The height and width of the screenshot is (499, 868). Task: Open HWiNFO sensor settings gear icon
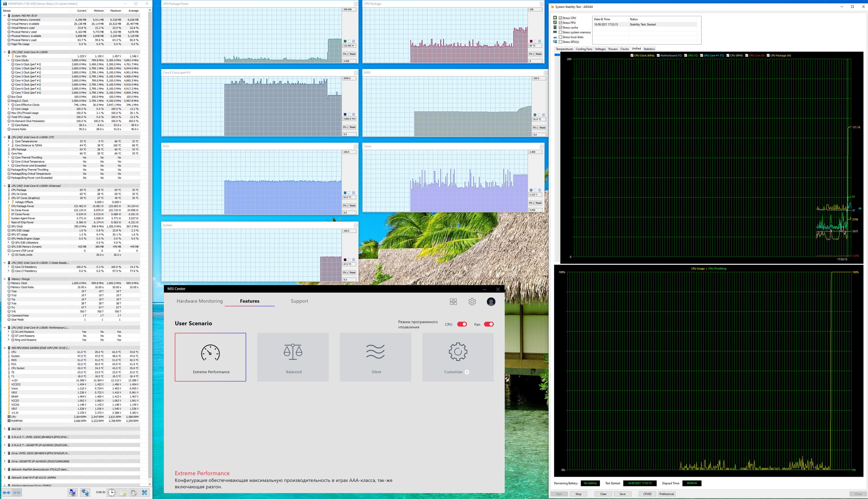tap(133, 492)
